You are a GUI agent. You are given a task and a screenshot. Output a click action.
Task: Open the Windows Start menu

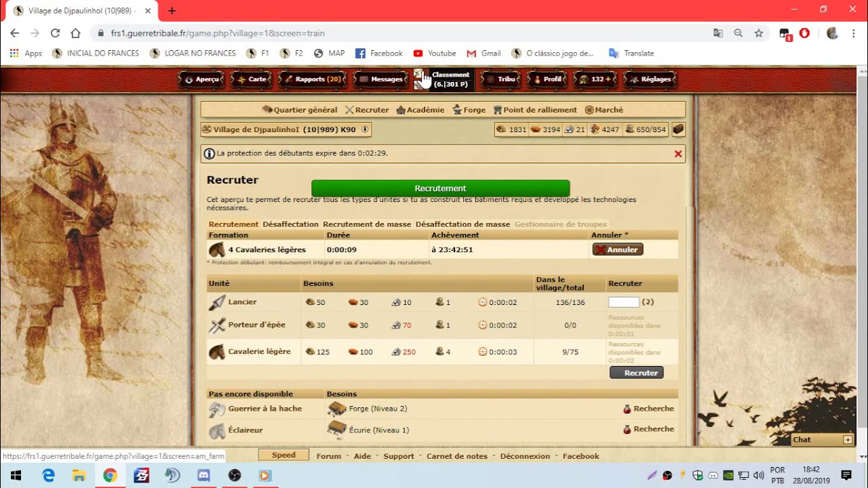(16, 475)
